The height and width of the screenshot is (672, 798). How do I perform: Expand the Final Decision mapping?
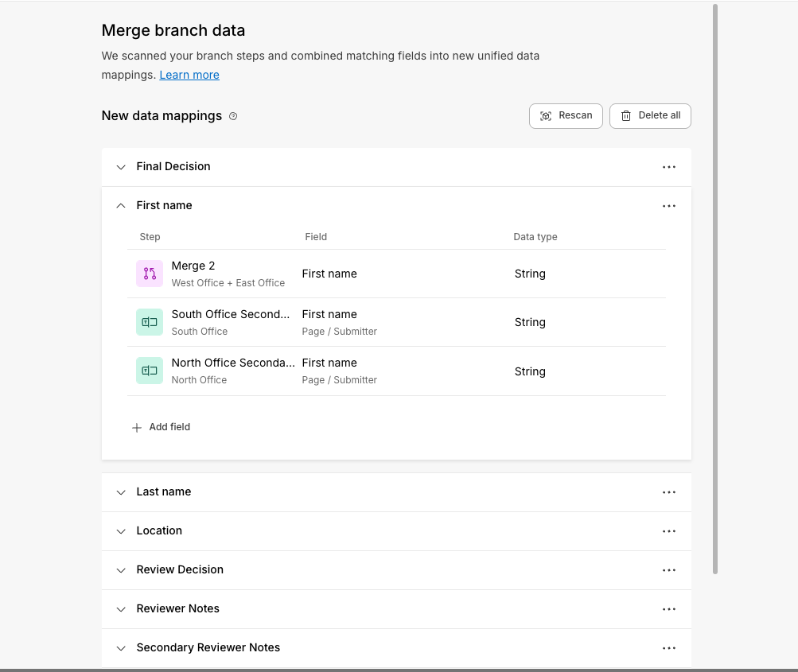click(x=121, y=167)
